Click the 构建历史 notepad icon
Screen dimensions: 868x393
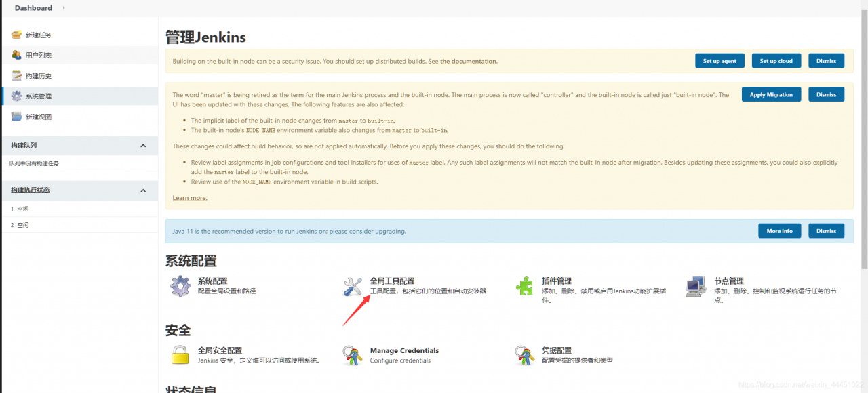pyautogui.click(x=16, y=75)
